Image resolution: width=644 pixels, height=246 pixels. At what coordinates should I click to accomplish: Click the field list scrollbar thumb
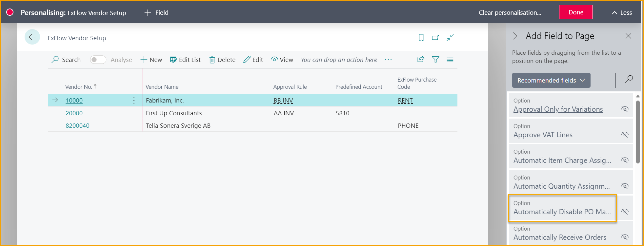(638, 132)
